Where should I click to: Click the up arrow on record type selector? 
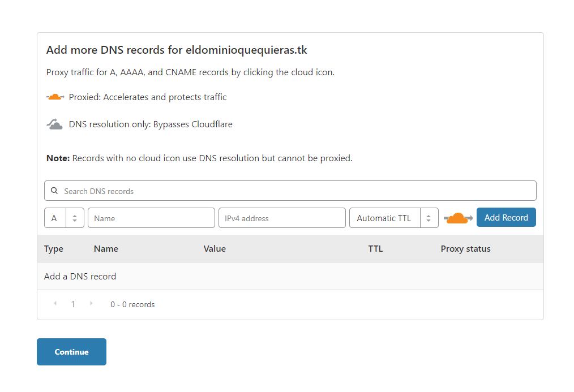76,215
